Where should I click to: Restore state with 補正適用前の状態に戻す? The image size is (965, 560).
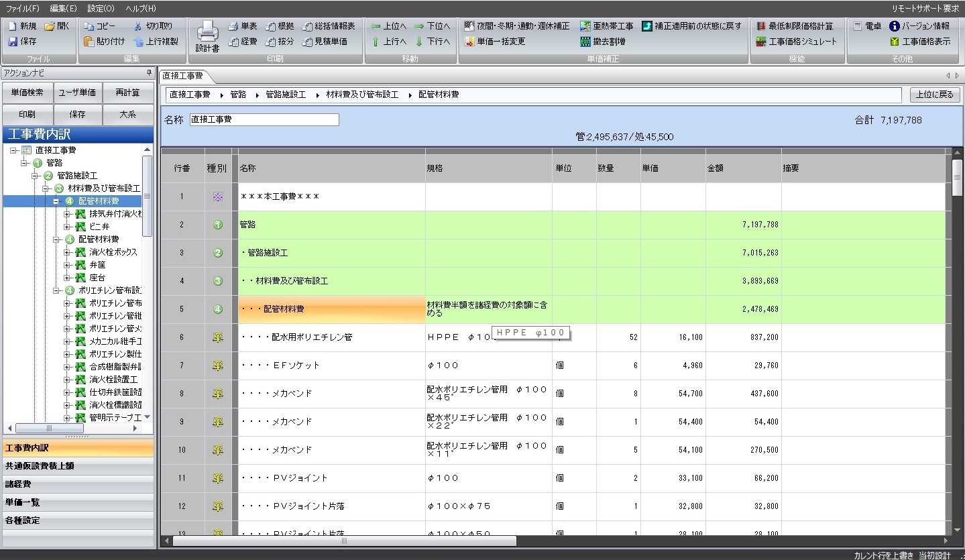click(691, 26)
